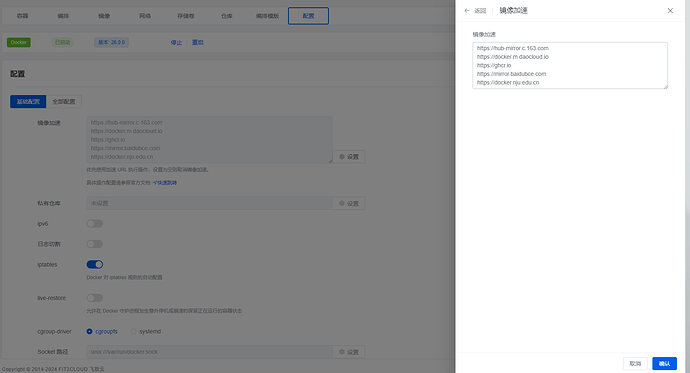Switch to the 网络 tab
This screenshot has height=373, width=690.
click(145, 16)
